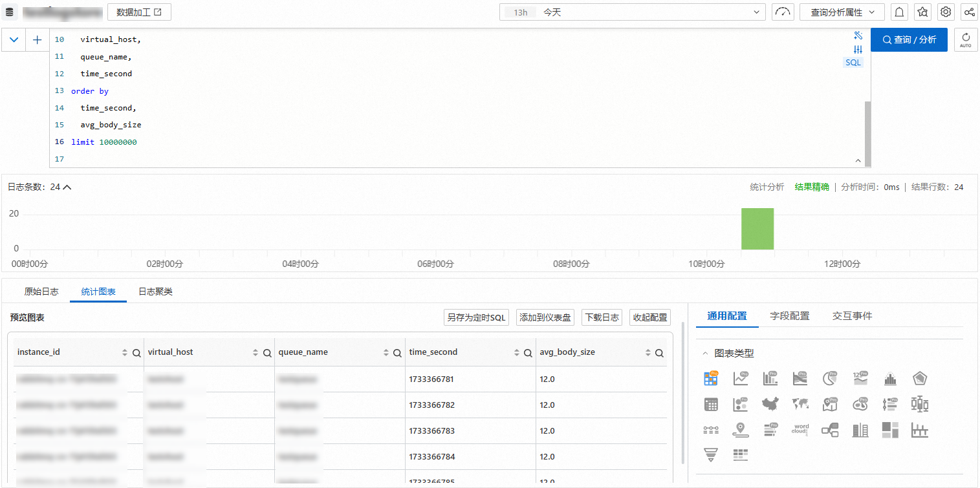The width and height of the screenshot is (980, 488).
Task: Collapse the 图表类型 section
Action: (x=705, y=354)
